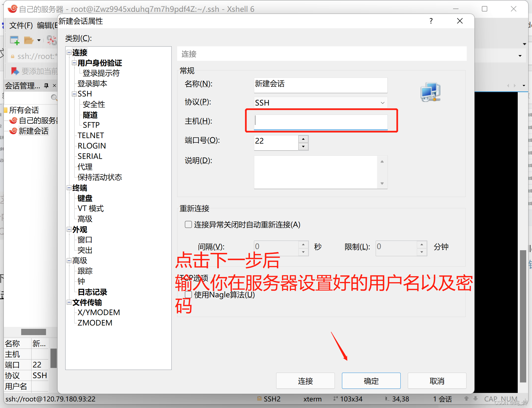Image resolution: width=532 pixels, height=408 pixels.
Task: Click the SSH2 status bar entry
Action: click(269, 399)
